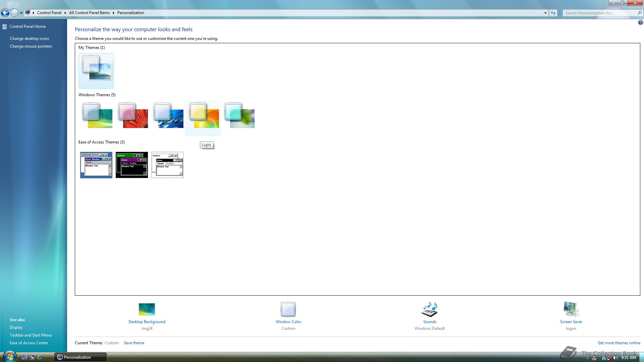Click Personalization in the breadcrumb
The width and height of the screenshot is (644, 362).
tap(130, 13)
